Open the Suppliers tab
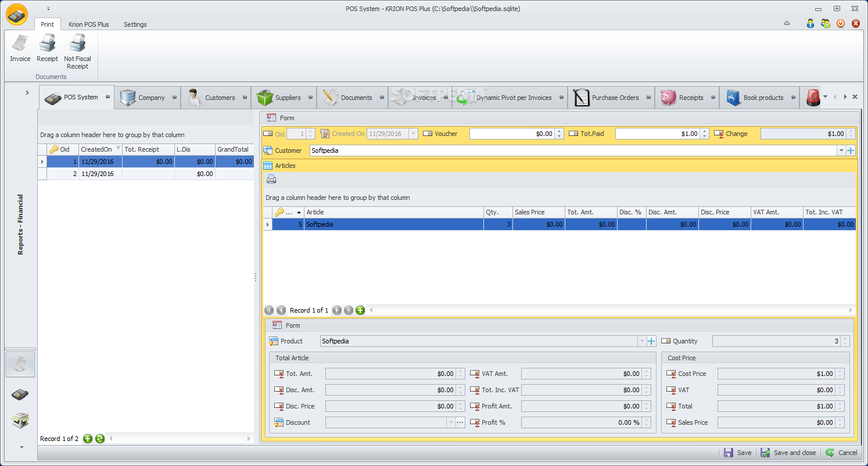Viewport: 868px width, 466px height. pos(284,98)
